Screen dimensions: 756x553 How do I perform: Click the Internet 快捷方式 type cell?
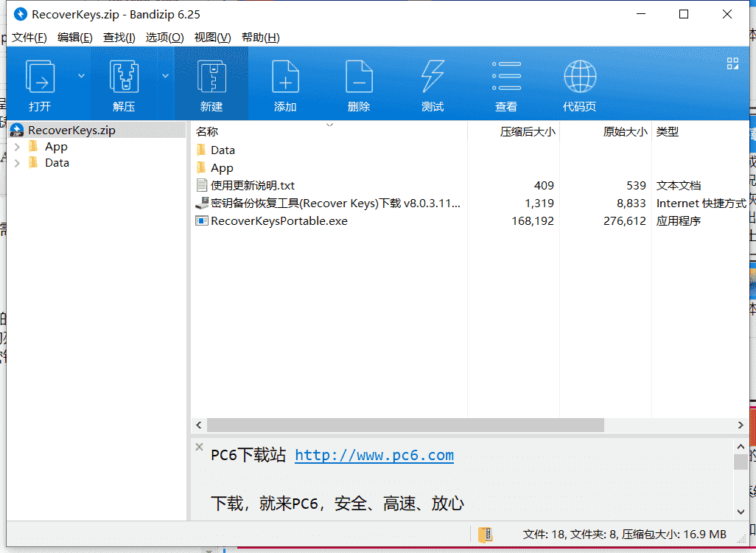pyautogui.click(x=701, y=204)
